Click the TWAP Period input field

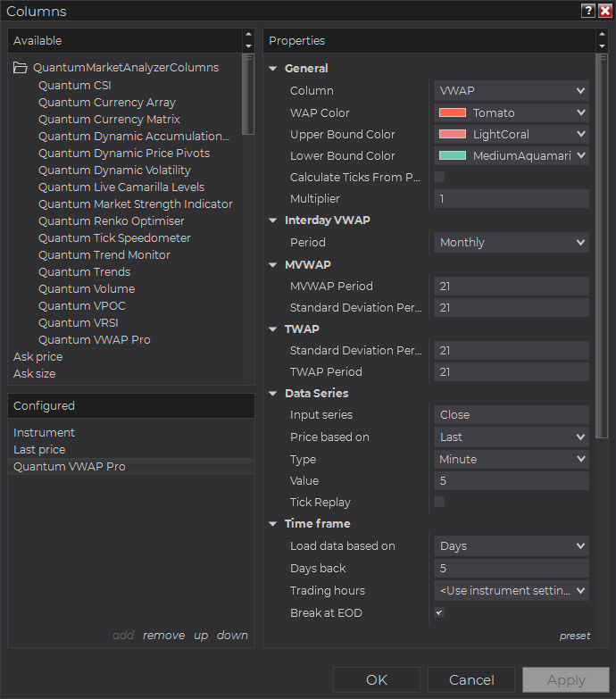pos(512,371)
